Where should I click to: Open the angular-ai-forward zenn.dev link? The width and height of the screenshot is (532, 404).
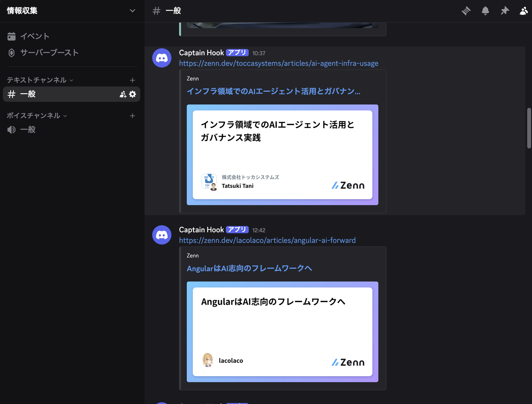(x=267, y=240)
